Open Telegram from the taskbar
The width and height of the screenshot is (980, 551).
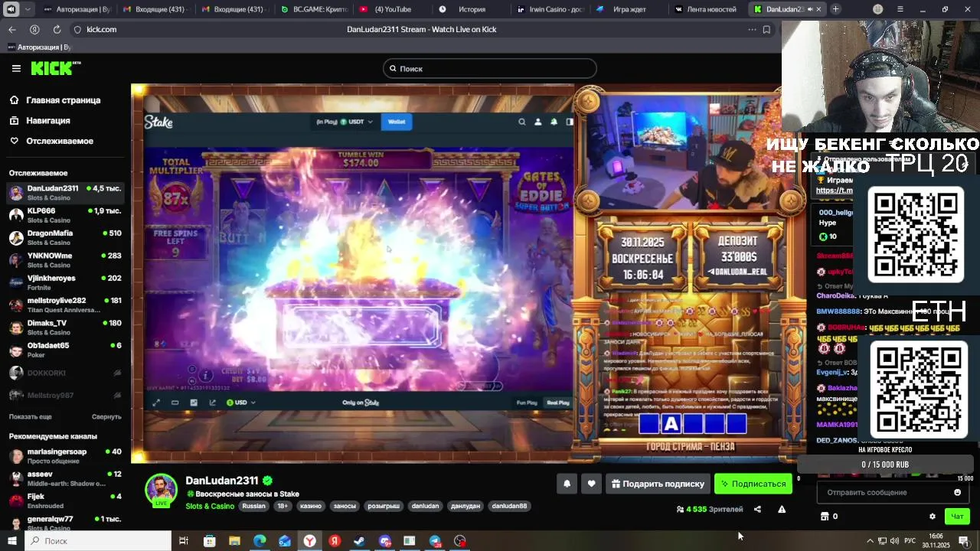click(x=435, y=541)
